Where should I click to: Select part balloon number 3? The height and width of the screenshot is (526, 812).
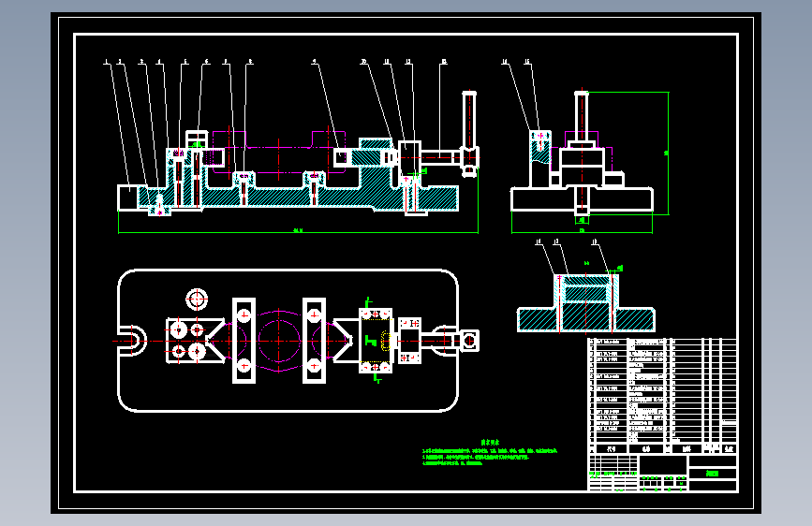coord(142,62)
